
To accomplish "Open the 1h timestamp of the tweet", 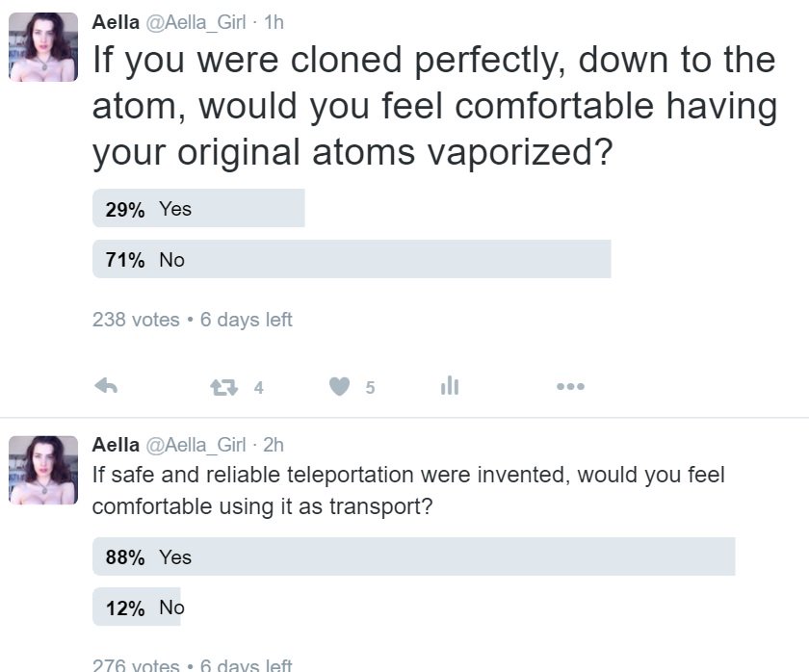I will click(274, 22).
